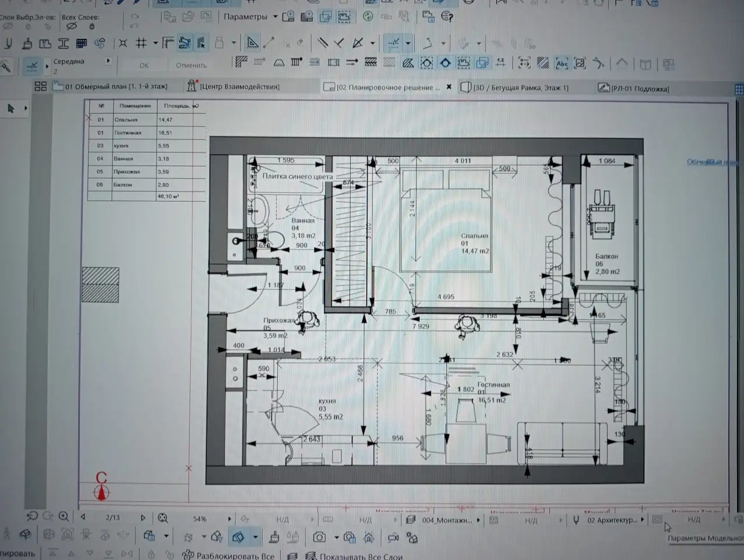Select the magic wand tool icon
Image resolution: width=744 pixels, height=560 pixels.
pyautogui.click(x=6, y=66)
